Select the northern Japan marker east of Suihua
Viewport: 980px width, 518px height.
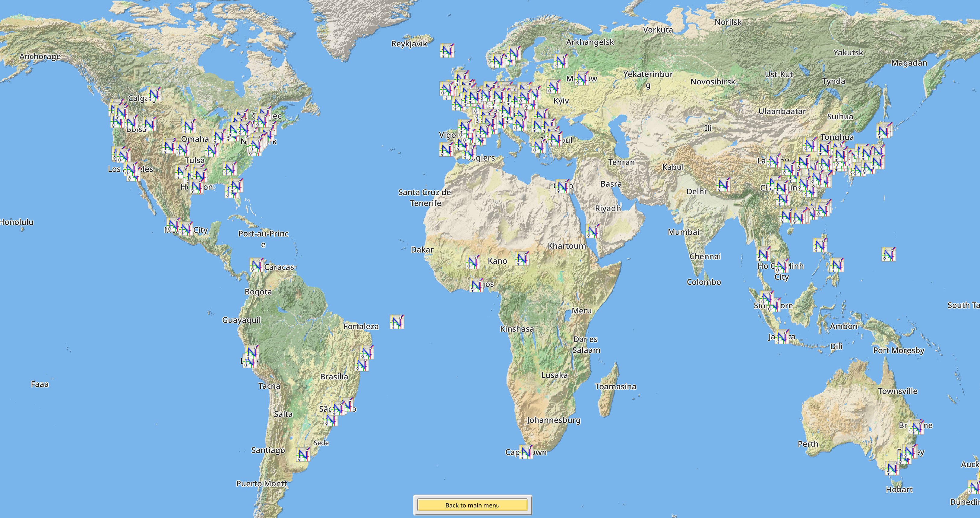click(x=884, y=130)
